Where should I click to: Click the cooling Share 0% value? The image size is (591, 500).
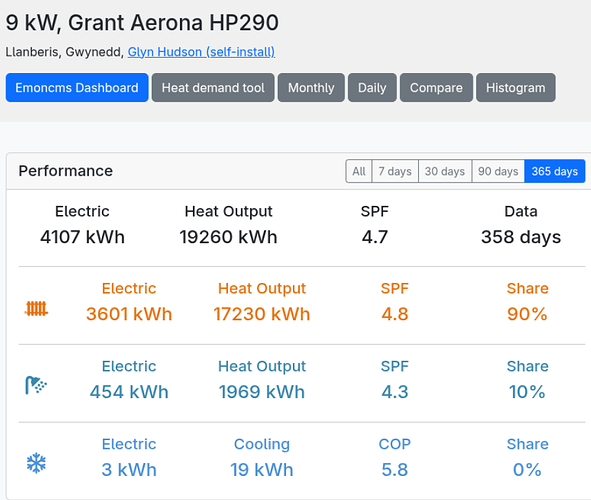pos(527,469)
